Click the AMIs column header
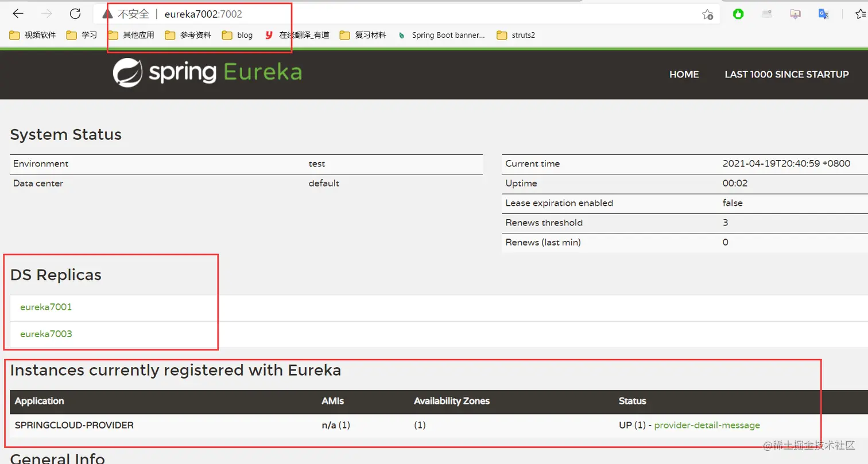Viewport: 868px width, 464px height. (333, 401)
